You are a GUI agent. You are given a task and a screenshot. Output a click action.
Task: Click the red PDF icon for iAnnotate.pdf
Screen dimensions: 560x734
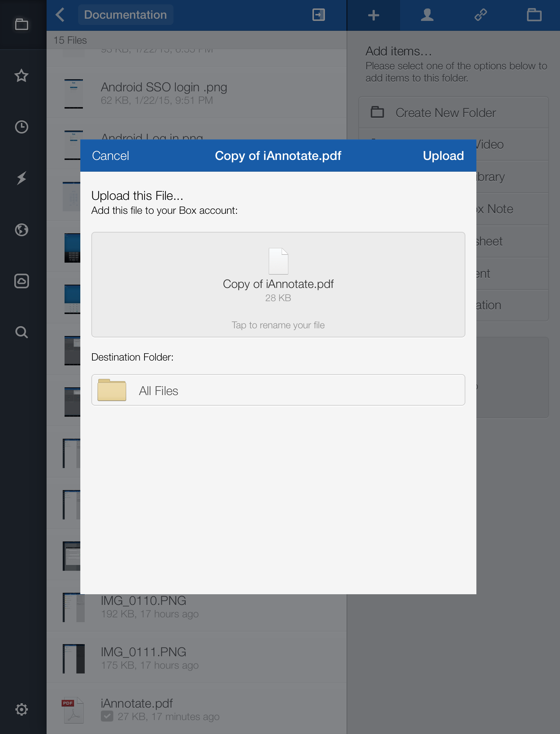pyautogui.click(x=73, y=710)
